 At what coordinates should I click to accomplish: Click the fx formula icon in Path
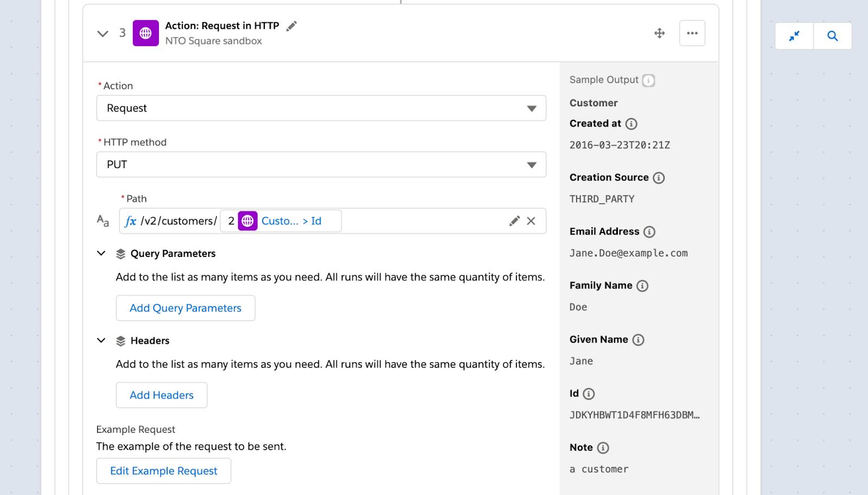pyautogui.click(x=131, y=221)
